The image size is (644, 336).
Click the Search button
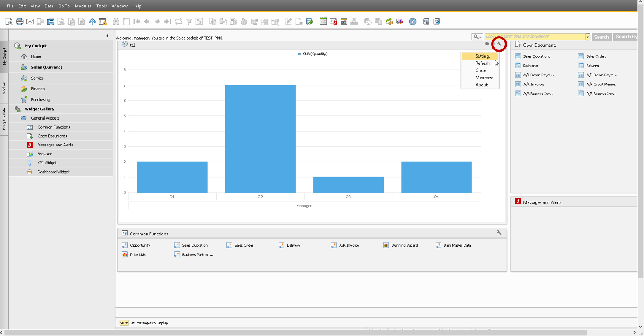pyautogui.click(x=601, y=37)
